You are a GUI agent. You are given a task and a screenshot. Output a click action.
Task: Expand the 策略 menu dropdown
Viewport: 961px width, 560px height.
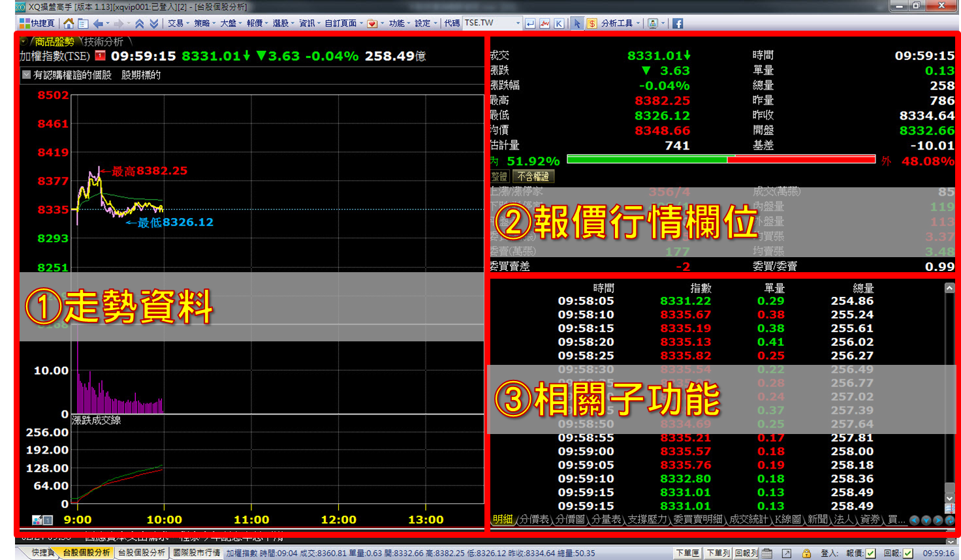[205, 23]
